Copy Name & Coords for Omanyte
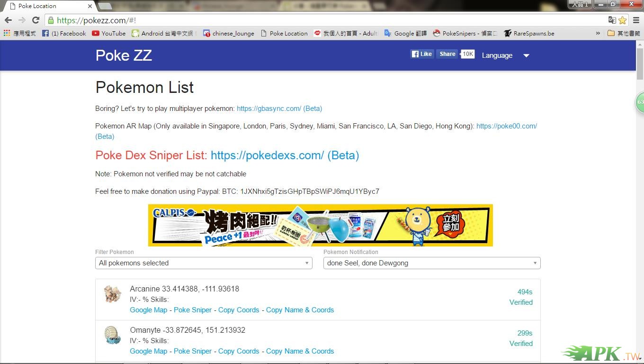 (x=300, y=351)
